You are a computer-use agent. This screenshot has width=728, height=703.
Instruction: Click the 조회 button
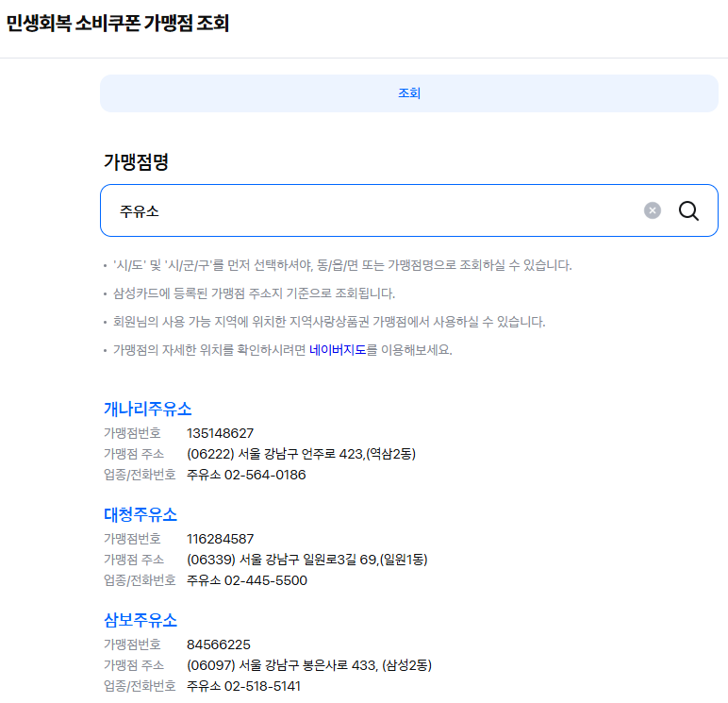click(409, 92)
